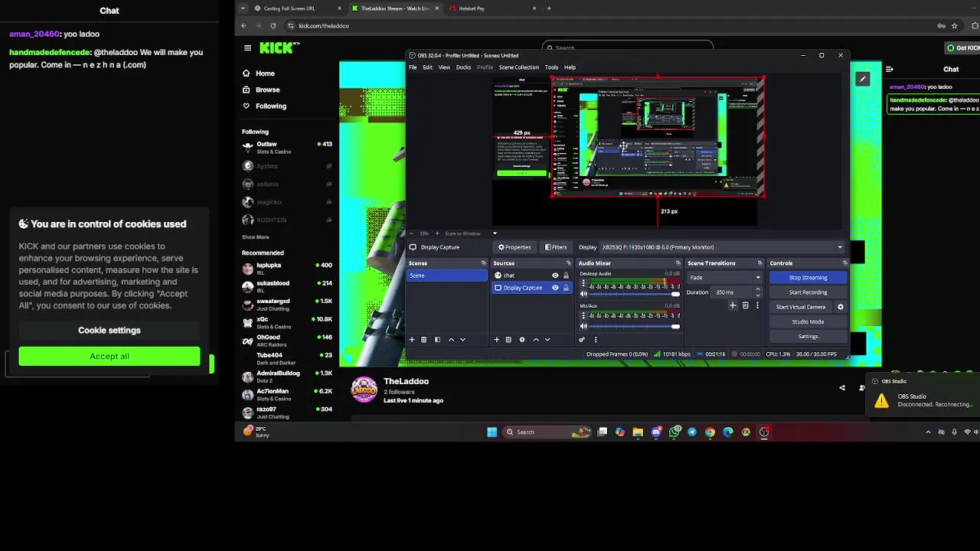This screenshot has width=980, height=551.
Task: Adjust Desktop Audio volume slider
Action: coord(635,294)
